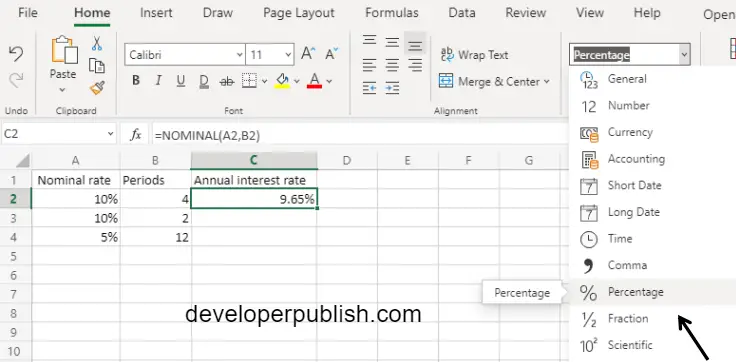The width and height of the screenshot is (736, 362).
Task: Open the yellow fill color button
Action: tap(282, 81)
